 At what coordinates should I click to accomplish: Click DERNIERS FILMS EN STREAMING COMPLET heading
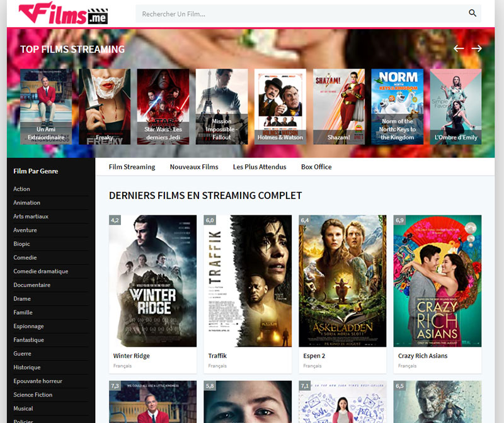coord(205,196)
